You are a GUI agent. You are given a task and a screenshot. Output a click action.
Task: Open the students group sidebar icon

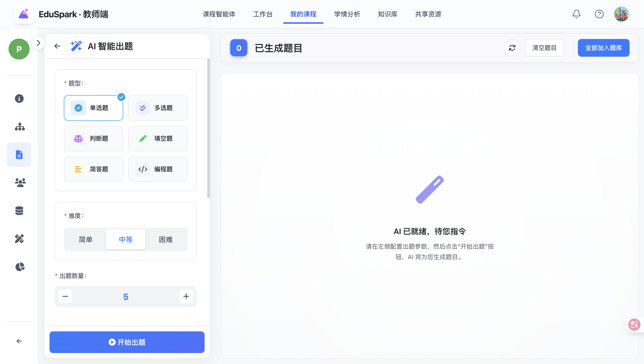click(20, 182)
